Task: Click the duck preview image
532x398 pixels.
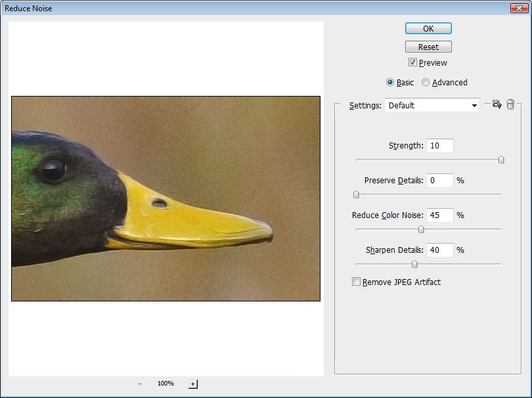Action: [166, 198]
